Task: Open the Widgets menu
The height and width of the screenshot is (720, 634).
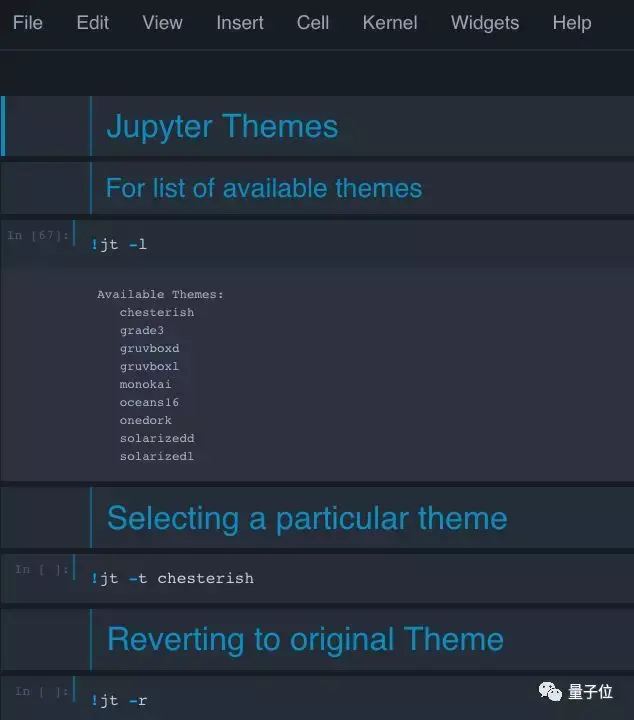Action: [485, 22]
